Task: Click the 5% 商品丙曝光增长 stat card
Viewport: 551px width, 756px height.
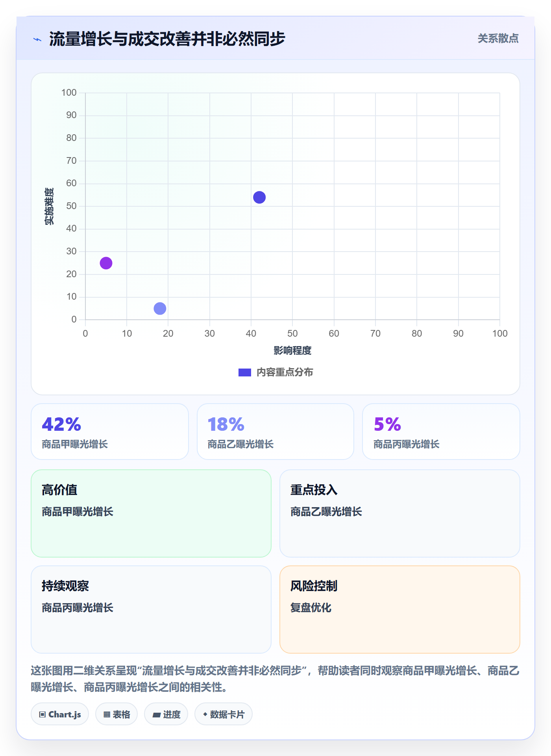Action: (x=441, y=432)
